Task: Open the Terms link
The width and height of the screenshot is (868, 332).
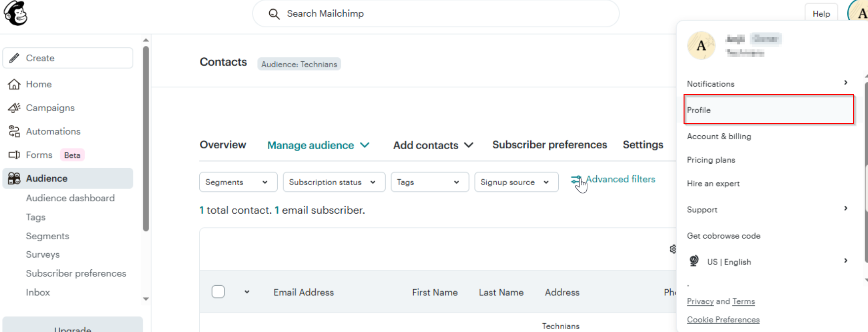Action: coord(744,301)
